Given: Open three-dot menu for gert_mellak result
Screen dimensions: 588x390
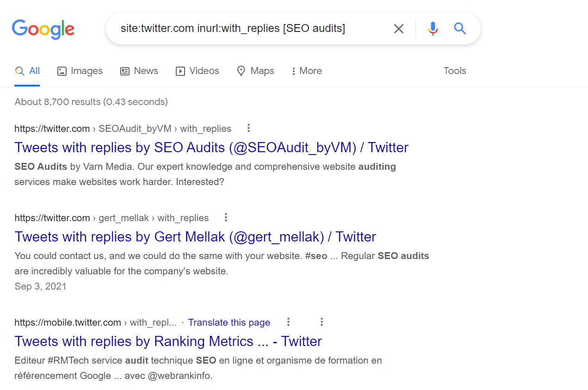Looking at the screenshot, I should pyautogui.click(x=226, y=217).
